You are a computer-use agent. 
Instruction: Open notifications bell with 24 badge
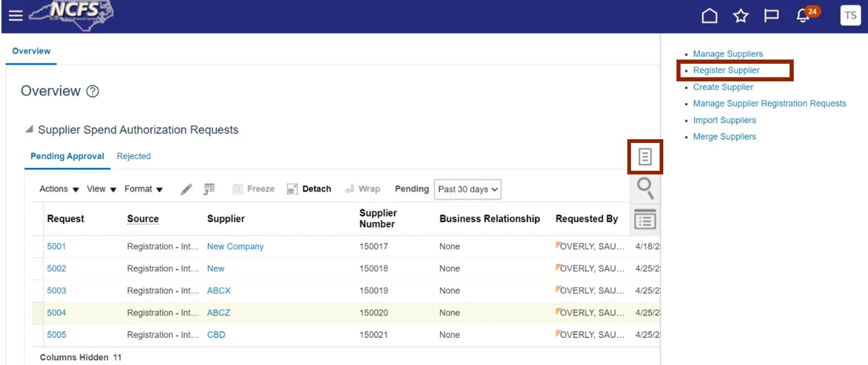(804, 16)
